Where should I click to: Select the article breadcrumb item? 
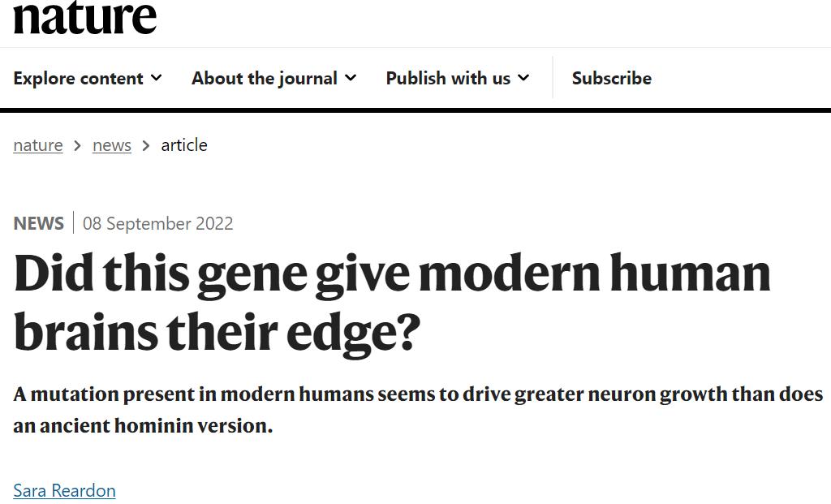click(x=184, y=145)
